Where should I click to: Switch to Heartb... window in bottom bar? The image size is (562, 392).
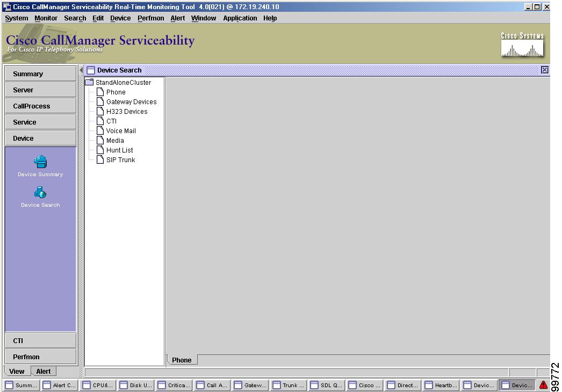pos(442,385)
